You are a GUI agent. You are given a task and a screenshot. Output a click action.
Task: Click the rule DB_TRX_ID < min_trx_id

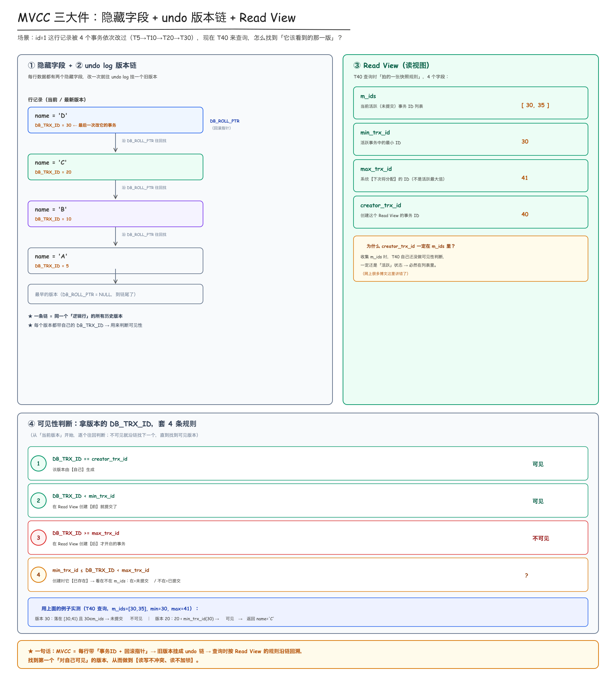[84, 496]
